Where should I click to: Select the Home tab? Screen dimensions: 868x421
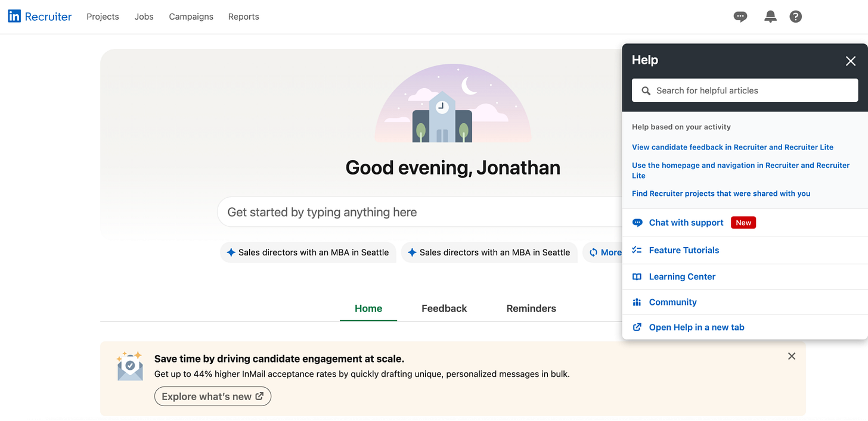[x=368, y=308]
